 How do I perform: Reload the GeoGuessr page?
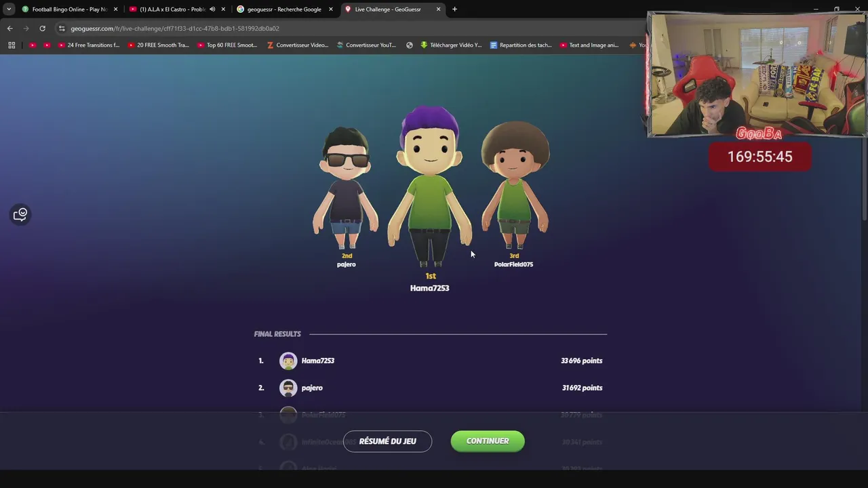(42, 28)
